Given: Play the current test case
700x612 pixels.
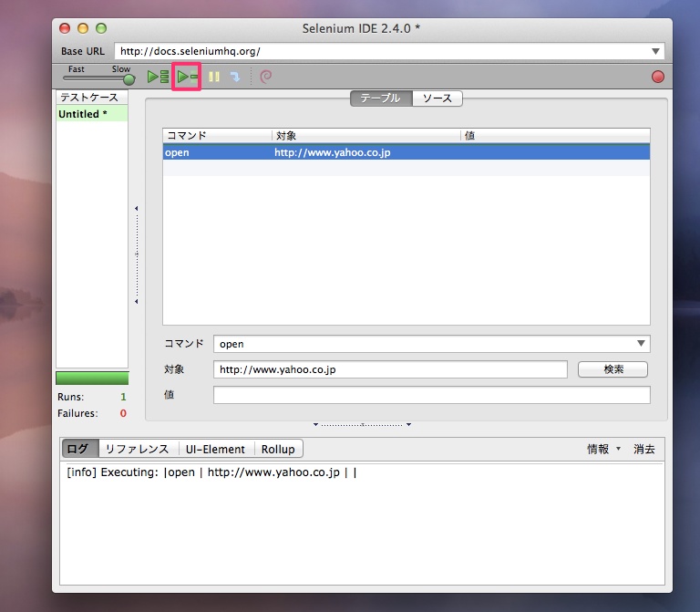Looking at the screenshot, I should [187, 77].
